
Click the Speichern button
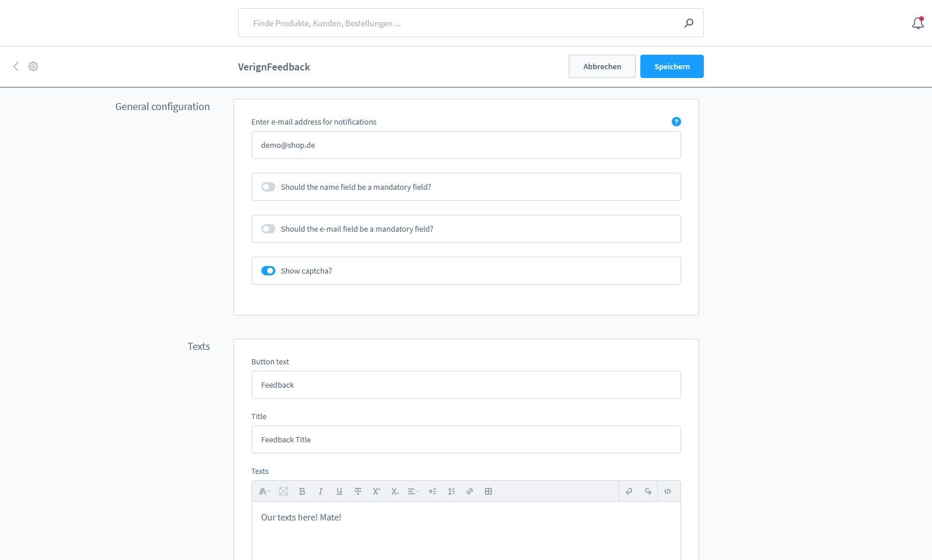(672, 66)
